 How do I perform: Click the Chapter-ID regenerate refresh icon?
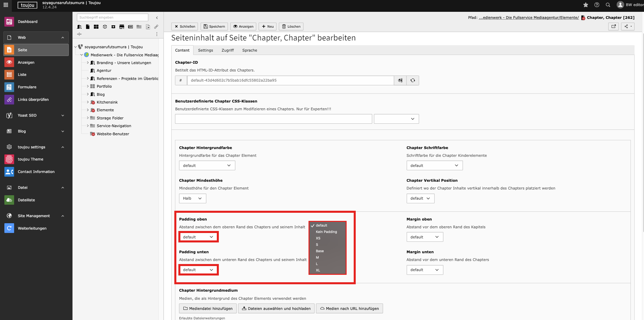[413, 80]
